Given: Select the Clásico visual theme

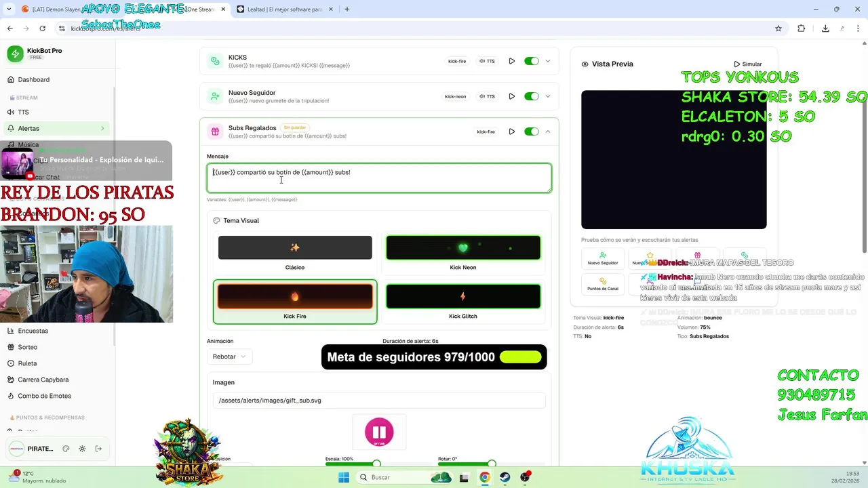Looking at the screenshot, I should (x=295, y=253).
